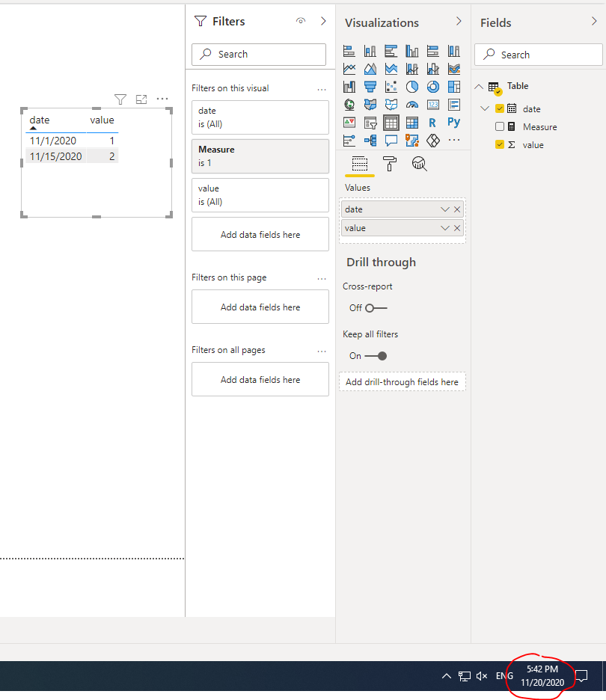This screenshot has width=606, height=700.
Task: Collapse the Fields pane chevron
Action: tap(594, 21)
